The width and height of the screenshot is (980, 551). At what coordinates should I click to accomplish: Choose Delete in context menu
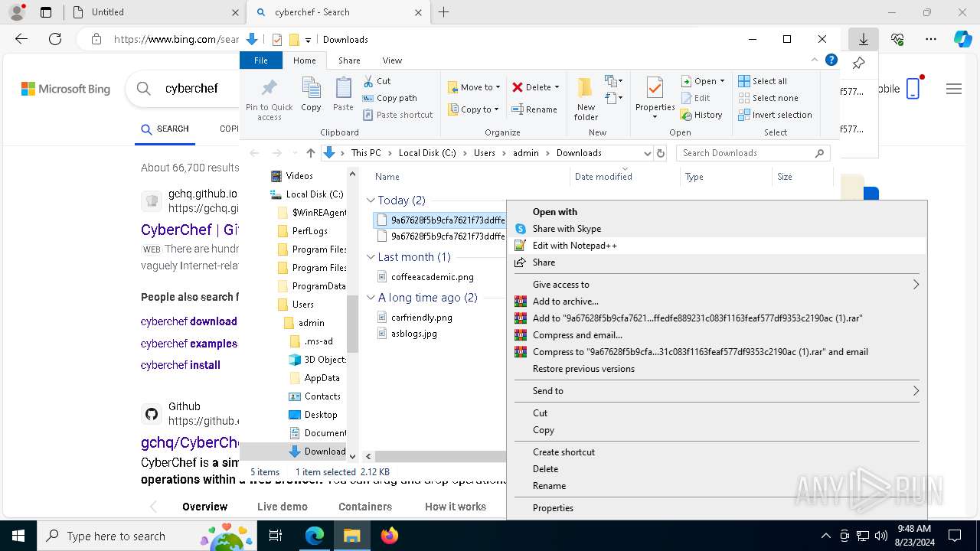(x=716, y=469)
